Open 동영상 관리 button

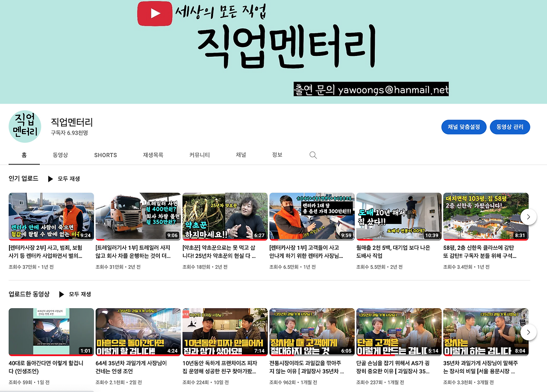(510, 127)
